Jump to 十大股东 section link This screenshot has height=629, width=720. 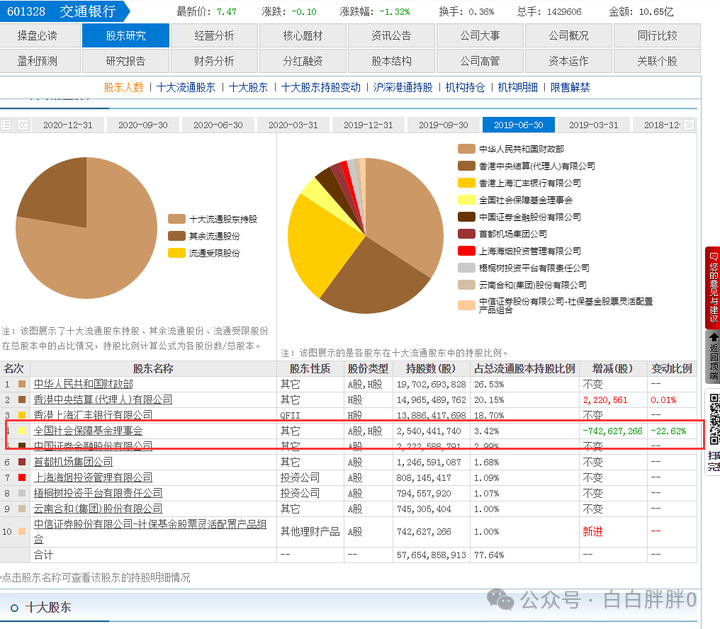point(248,87)
